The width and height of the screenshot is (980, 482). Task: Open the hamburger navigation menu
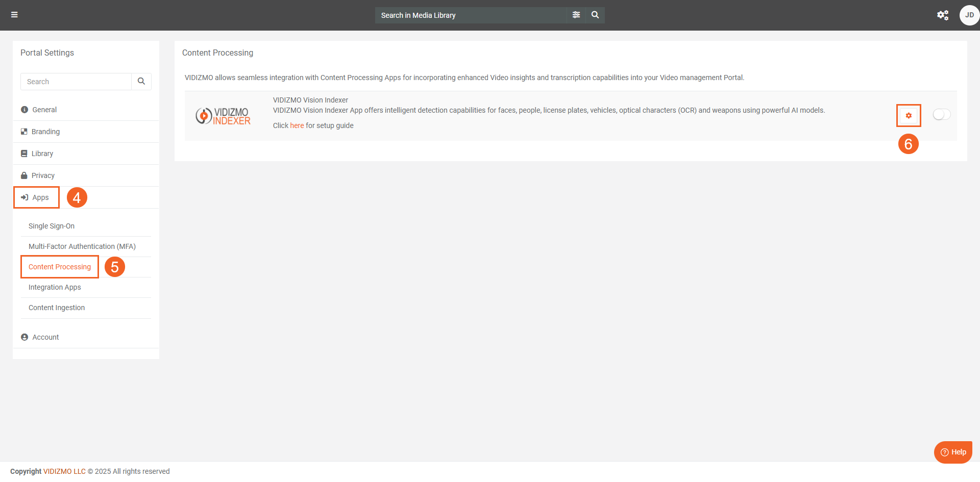(14, 15)
